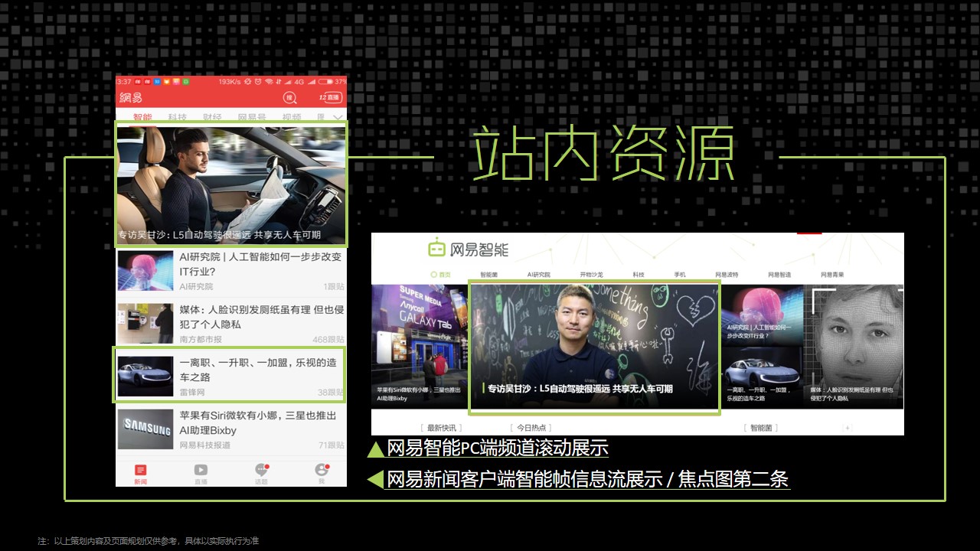
Task: Switch to the 科技 channel tab
Action: [178, 116]
